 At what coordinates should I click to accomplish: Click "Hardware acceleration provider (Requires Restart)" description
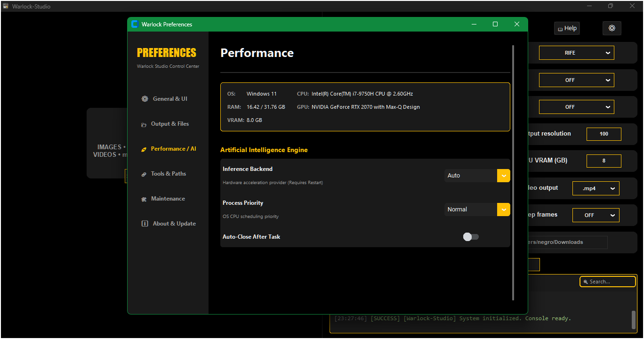click(273, 183)
